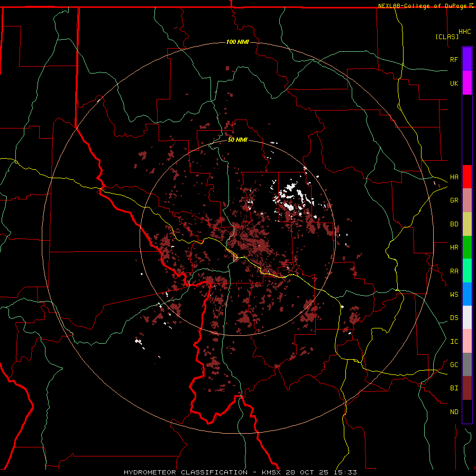Click the [CLAS] units label
Viewport: 476px width, 476px height.
(447, 36)
